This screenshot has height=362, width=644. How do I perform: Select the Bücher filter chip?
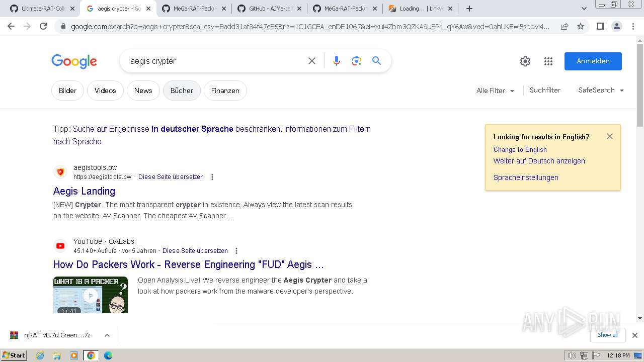coord(182,90)
